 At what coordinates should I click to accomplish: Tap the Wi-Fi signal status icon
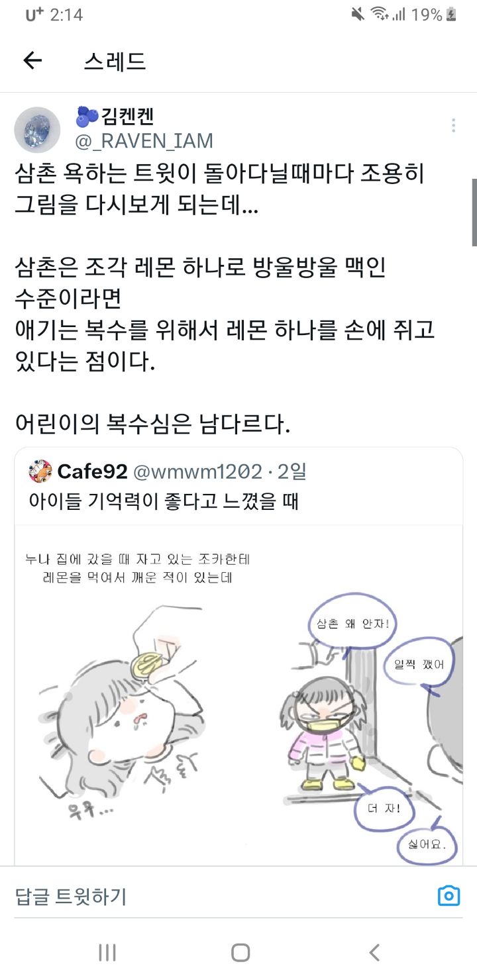(x=380, y=15)
